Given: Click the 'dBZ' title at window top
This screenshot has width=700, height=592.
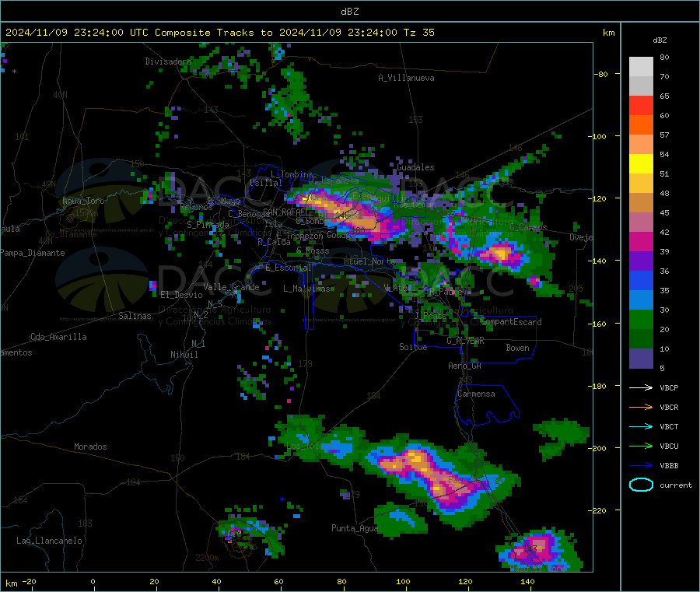Looking at the screenshot, I should [x=349, y=12].
